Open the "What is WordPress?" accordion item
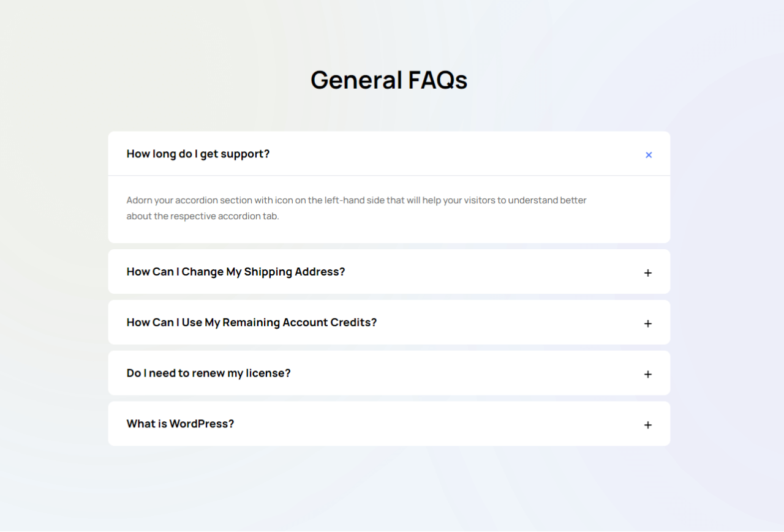The image size is (784, 532). coord(180,424)
